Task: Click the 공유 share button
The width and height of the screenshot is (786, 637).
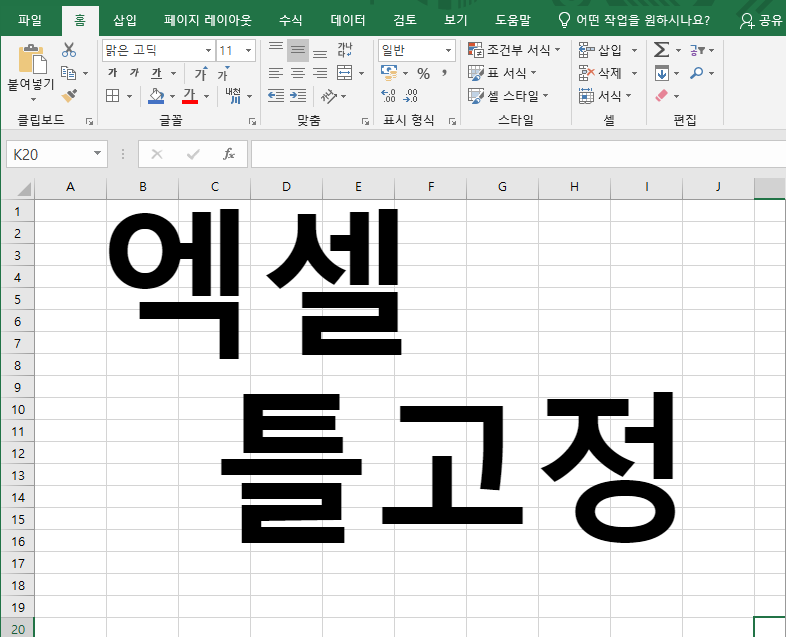Action: click(x=761, y=20)
